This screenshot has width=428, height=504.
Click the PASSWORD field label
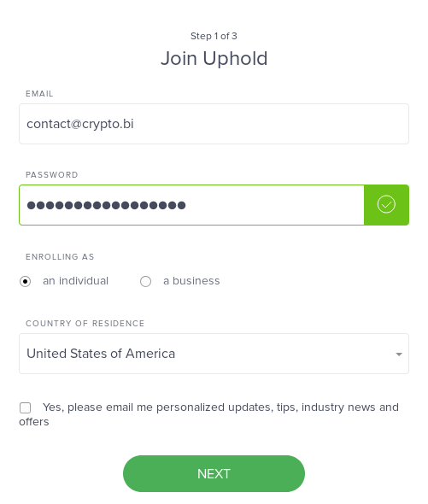tap(52, 175)
